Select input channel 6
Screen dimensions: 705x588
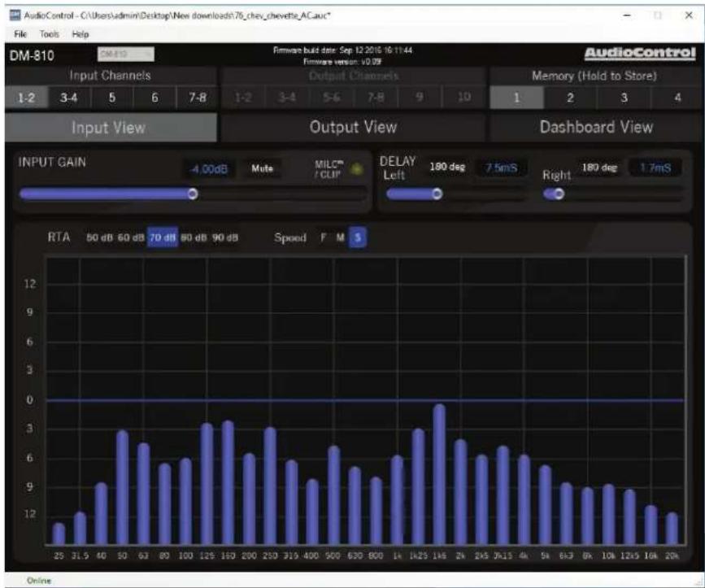(154, 98)
